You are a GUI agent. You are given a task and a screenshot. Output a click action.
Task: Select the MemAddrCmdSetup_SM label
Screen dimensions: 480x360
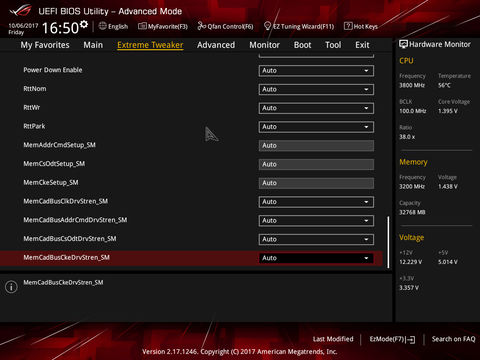tap(59, 145)
